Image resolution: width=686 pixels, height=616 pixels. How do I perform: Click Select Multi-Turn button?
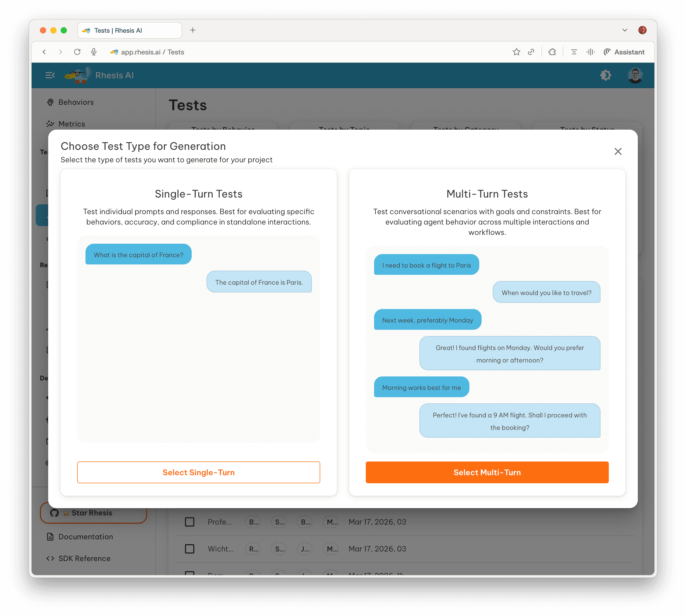pyautogui.click(x=487, y=472)
